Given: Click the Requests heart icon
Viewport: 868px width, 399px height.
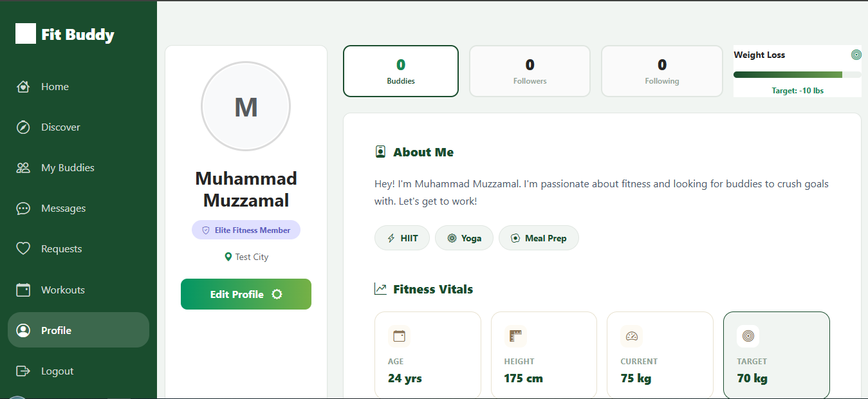Looking at the screenshot, I should [23, 249].
